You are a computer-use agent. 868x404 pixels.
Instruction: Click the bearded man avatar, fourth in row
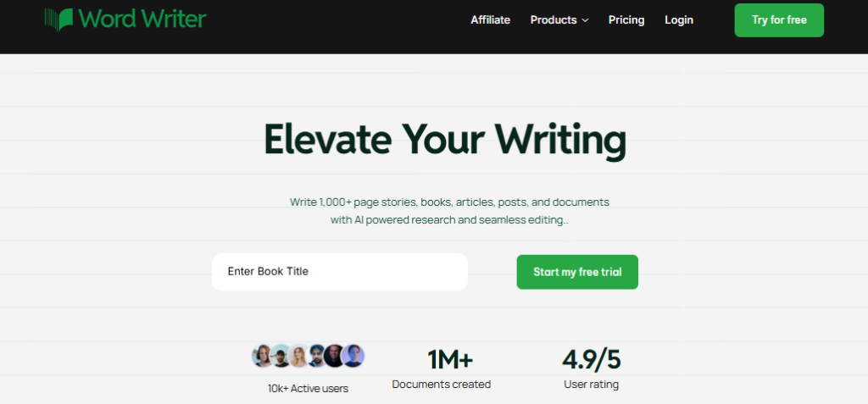click(317, 356)
